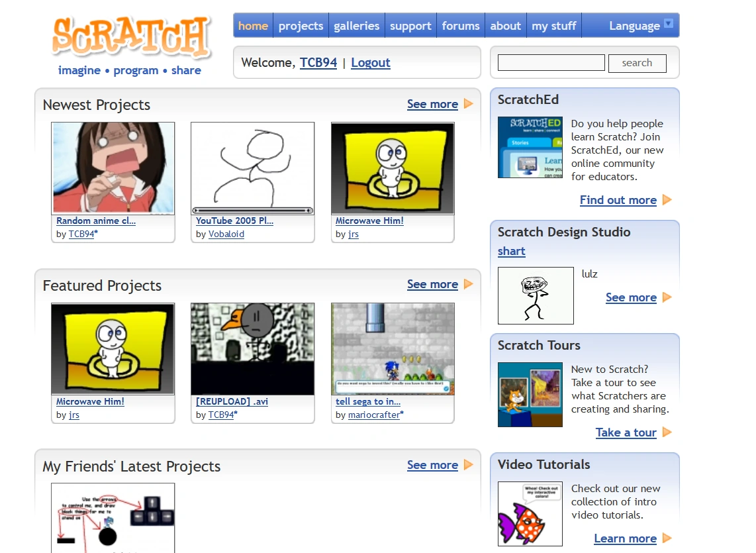Open [REUPLOAD] .avi project thumbnail
Screen dimensions: 756x553
click(x=253, y=349)
